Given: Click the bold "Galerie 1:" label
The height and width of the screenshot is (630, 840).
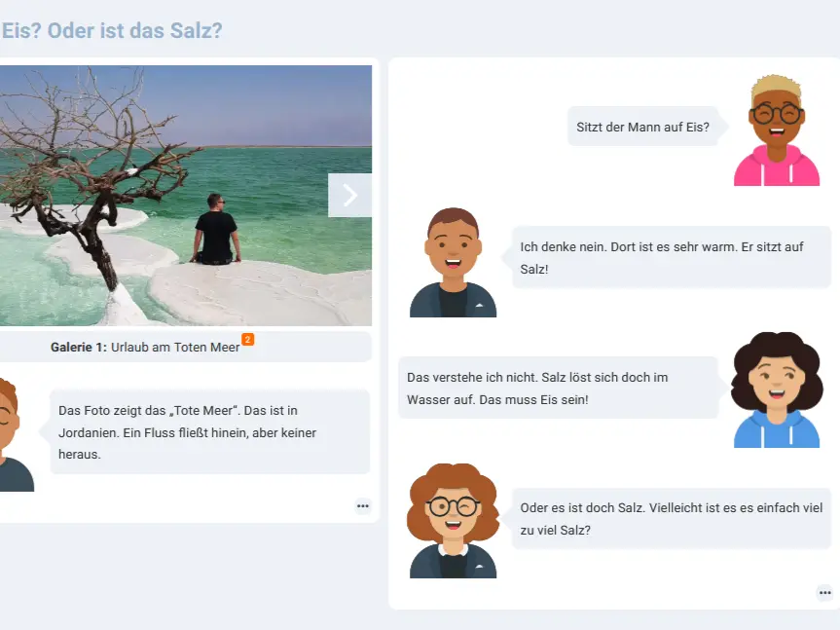Looking at the screenshot, I should [79, 348].
